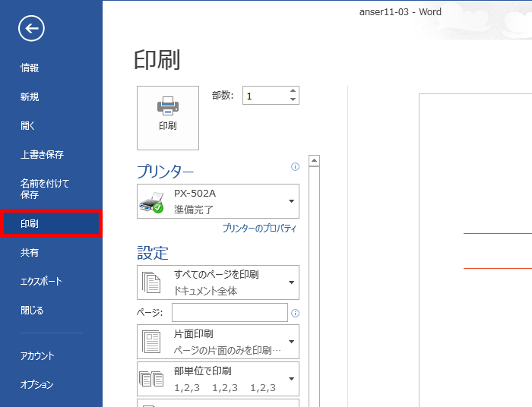Select 新規 (New) in the sidebar
This screenshot has height=407, width=532.
coord(30,97)
